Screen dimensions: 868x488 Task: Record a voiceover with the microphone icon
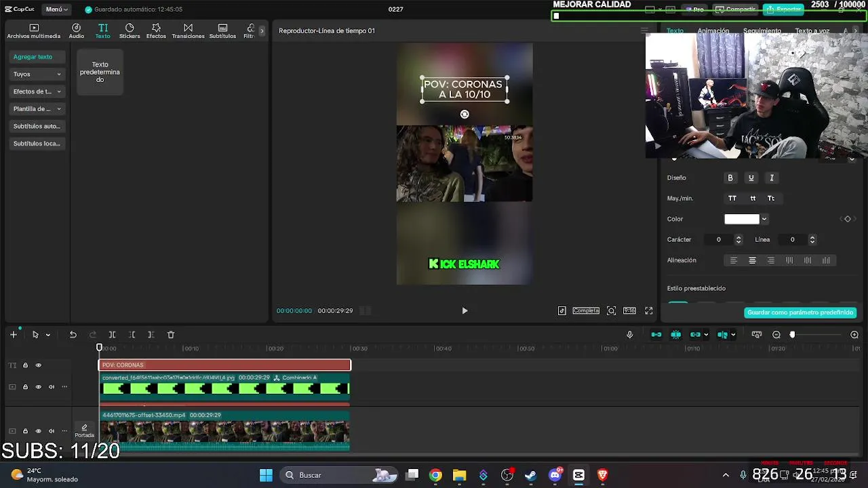[629, 335]
